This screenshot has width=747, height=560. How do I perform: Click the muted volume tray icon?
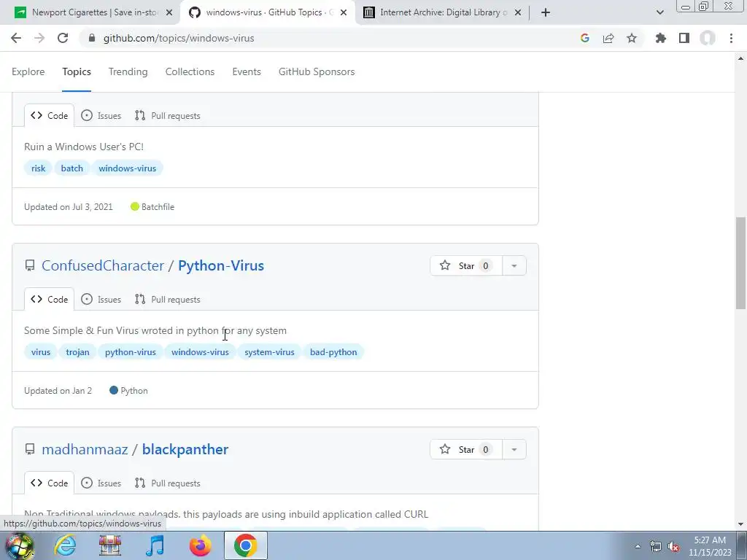(x=673, y=547)
